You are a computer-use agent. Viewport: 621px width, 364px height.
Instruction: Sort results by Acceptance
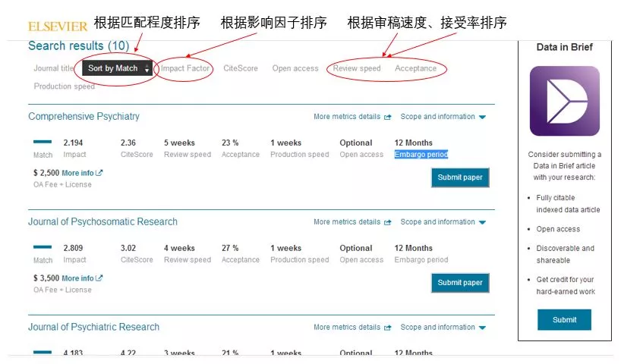click(x=415, y=68)
